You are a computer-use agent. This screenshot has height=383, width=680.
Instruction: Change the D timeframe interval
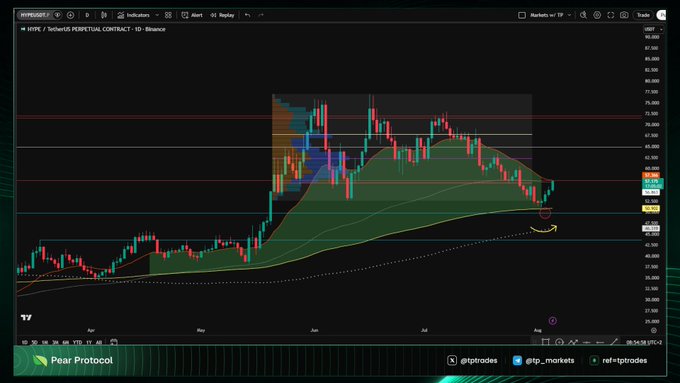pos(87,15)
